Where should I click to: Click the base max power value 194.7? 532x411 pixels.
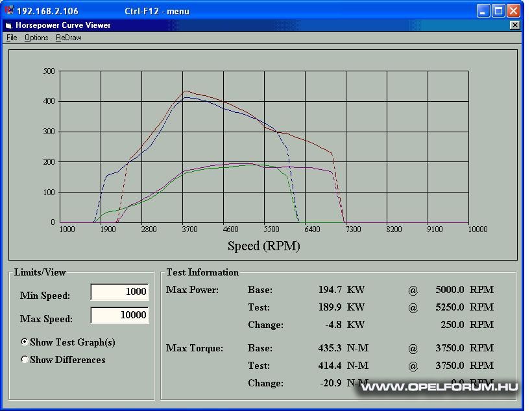pyautogui.click(x=330, y=290)
